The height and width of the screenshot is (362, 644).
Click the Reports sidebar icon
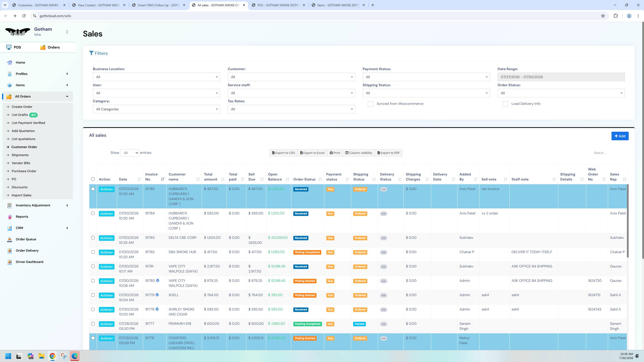click(x=10, y=217)
